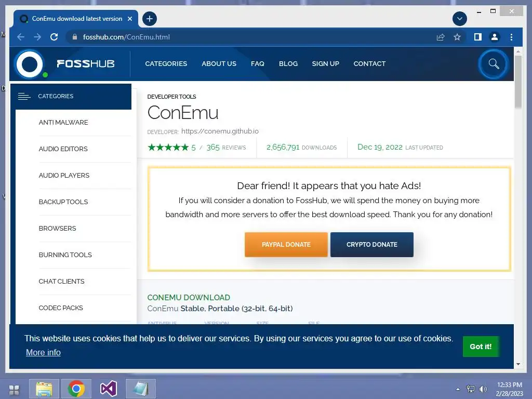The width and height of the screenshot is (532, 399).
Task: Click the network tray icon
Action: tap(471, 389)
